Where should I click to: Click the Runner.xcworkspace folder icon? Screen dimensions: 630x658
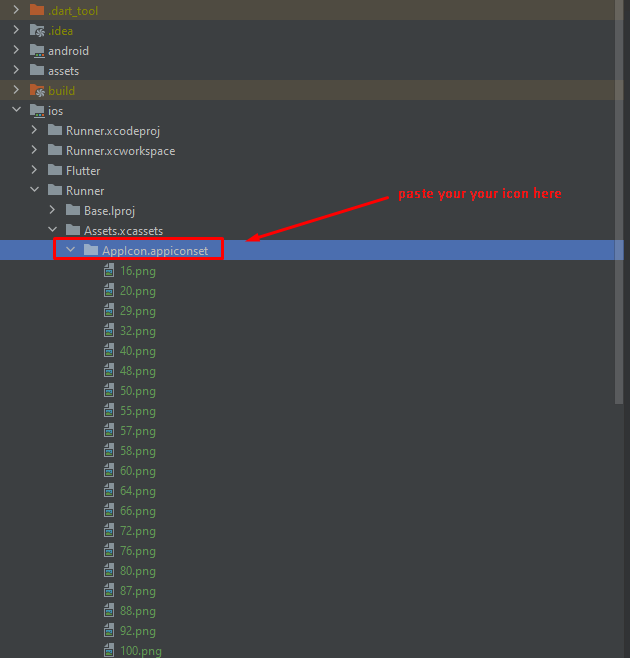pos(55,150)
